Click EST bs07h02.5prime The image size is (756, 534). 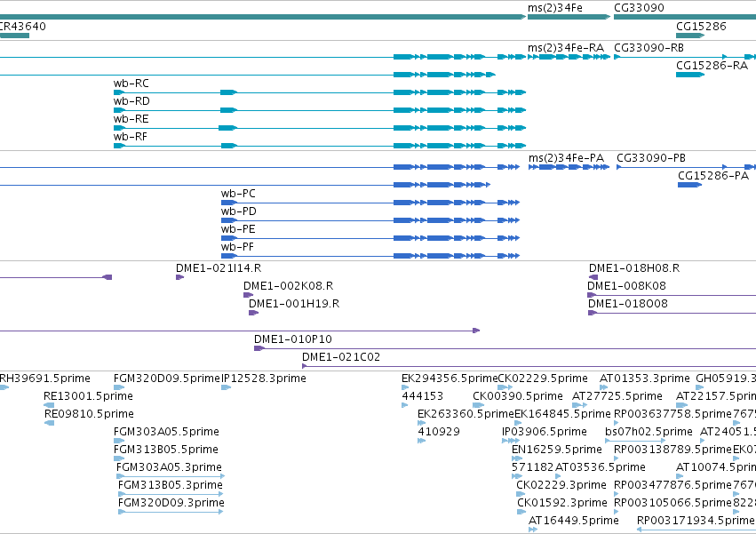coord(649,432)
